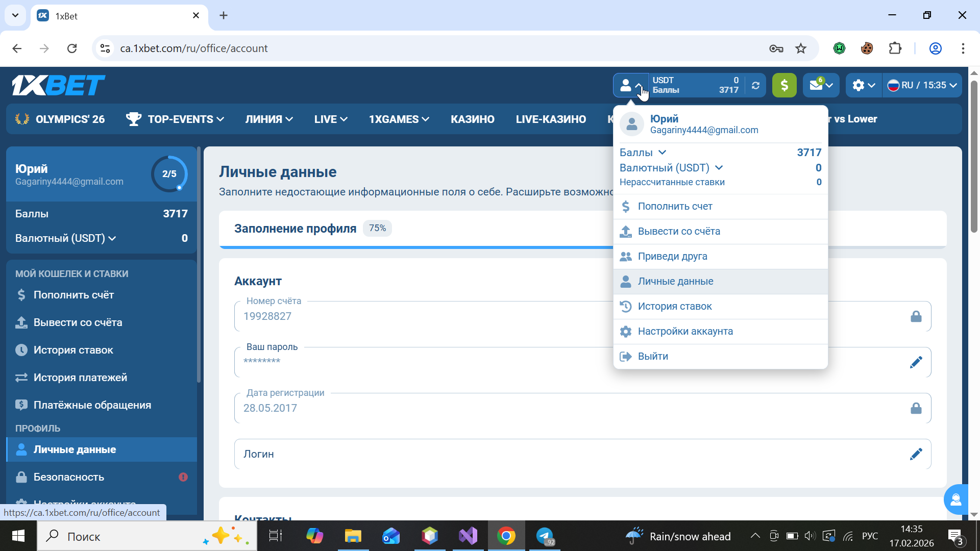Click edit pencil for Логин field
The width and height of the screenshot is (980, 551).
(x=916, y=454)
